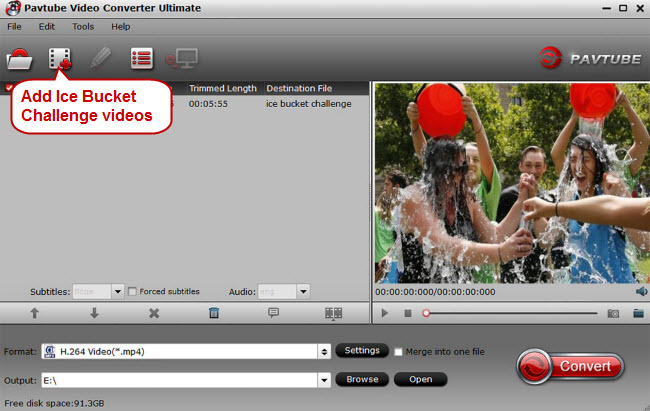Open the task list icon
The width and height of the screenshot is (650, 411).
142,58
